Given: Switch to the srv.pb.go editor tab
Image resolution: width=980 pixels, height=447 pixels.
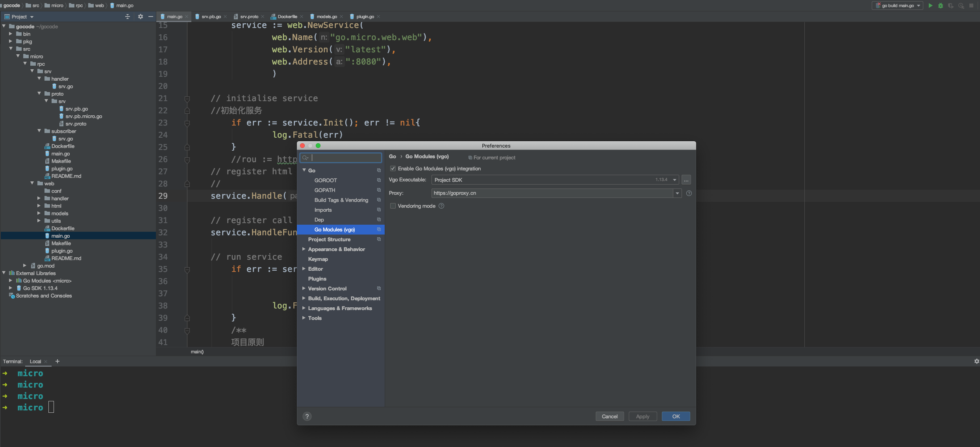Looking at the screenshot, I should 211,17.
